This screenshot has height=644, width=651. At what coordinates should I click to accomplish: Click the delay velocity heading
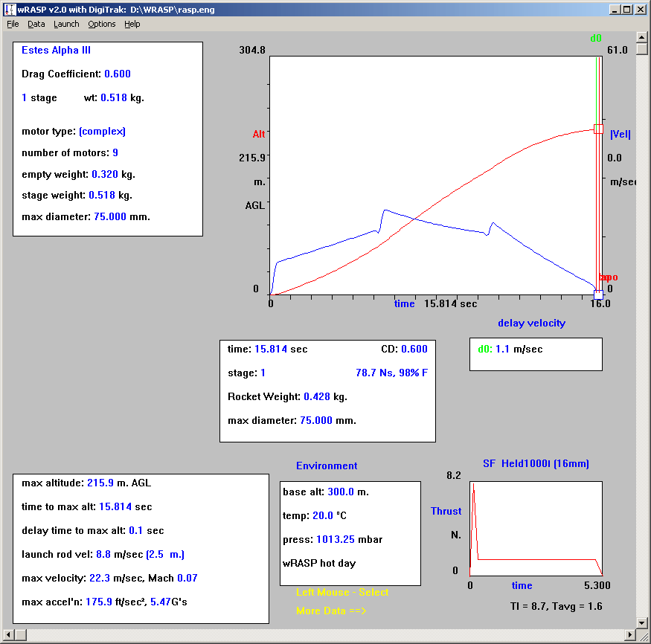(x=531, y=323)
